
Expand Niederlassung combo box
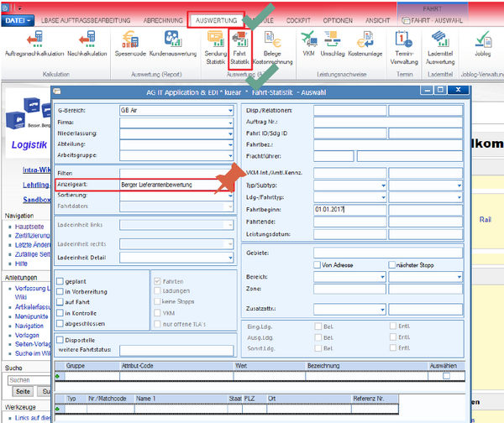point(230,133)
